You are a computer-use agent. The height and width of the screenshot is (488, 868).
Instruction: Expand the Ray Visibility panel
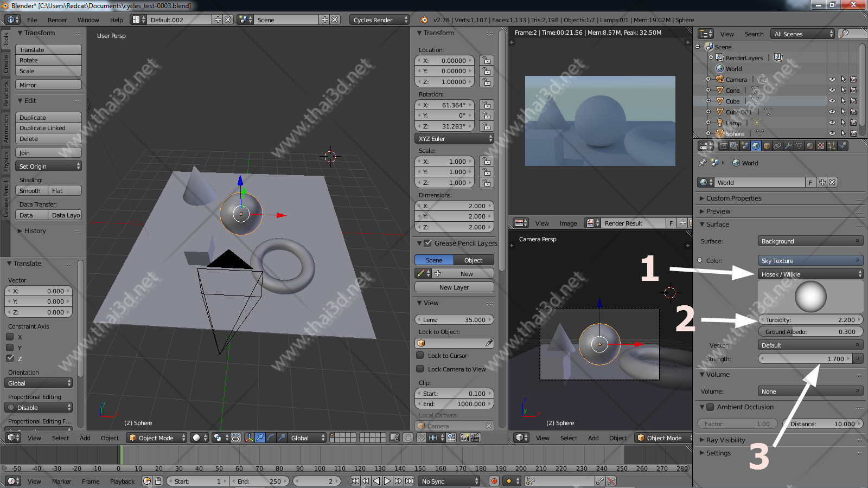pos(725,440)
